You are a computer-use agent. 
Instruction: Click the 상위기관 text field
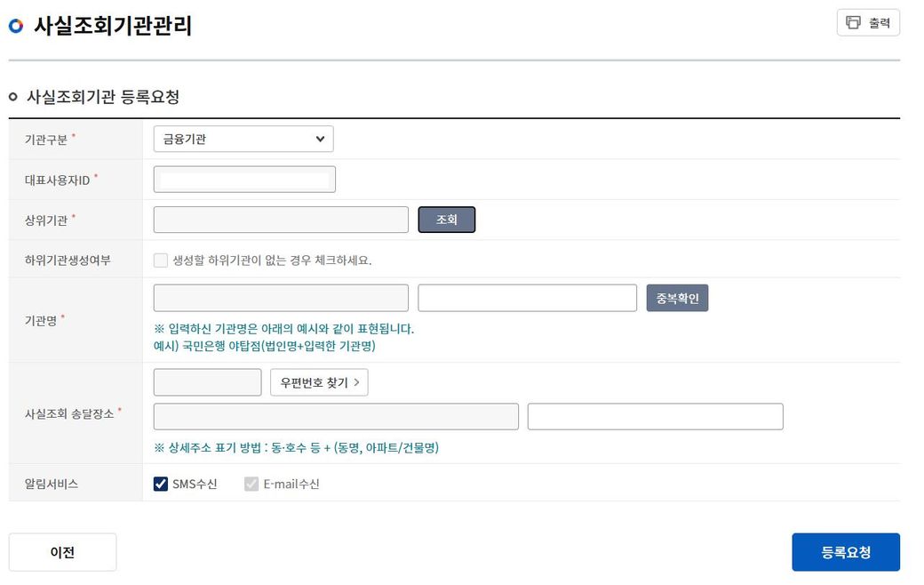281,220
